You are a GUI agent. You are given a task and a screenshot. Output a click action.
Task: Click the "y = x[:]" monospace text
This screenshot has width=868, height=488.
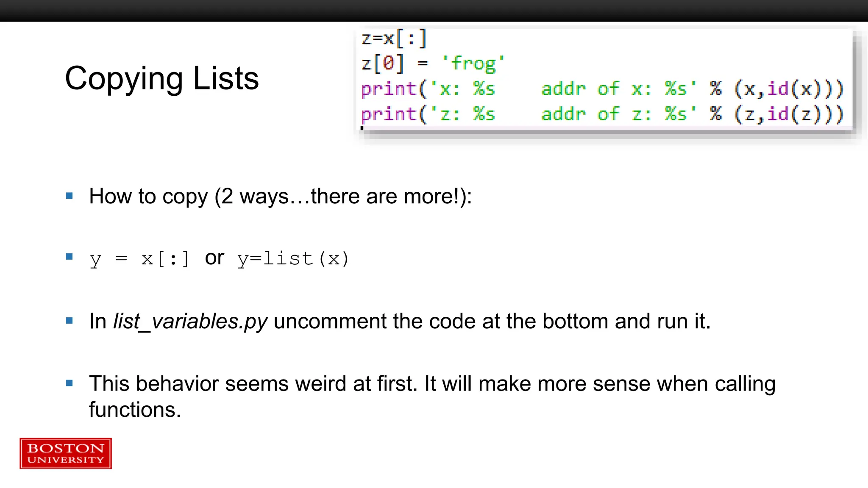click(x=139, y=258)
